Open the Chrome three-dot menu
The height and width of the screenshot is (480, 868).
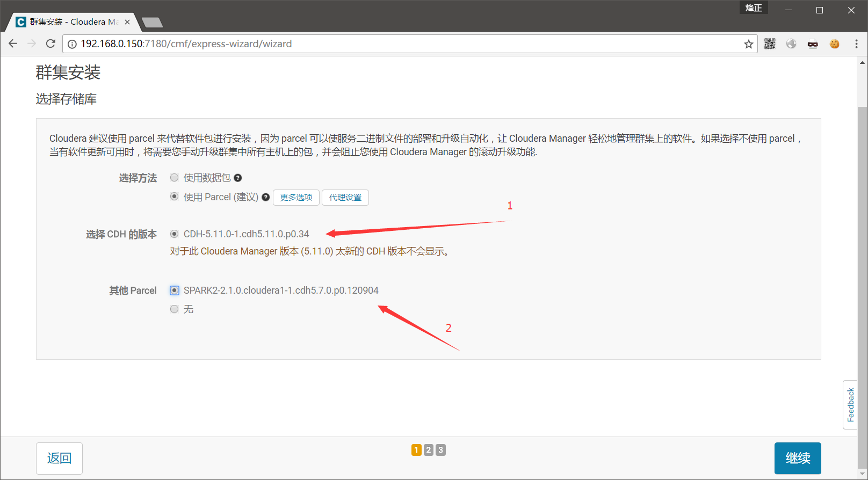point(856,44)
